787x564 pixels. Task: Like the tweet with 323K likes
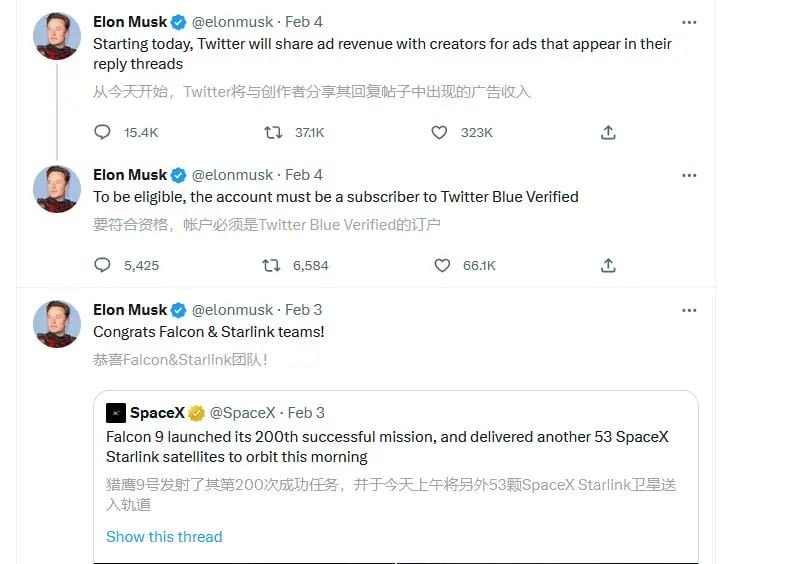tap(439, 132)
